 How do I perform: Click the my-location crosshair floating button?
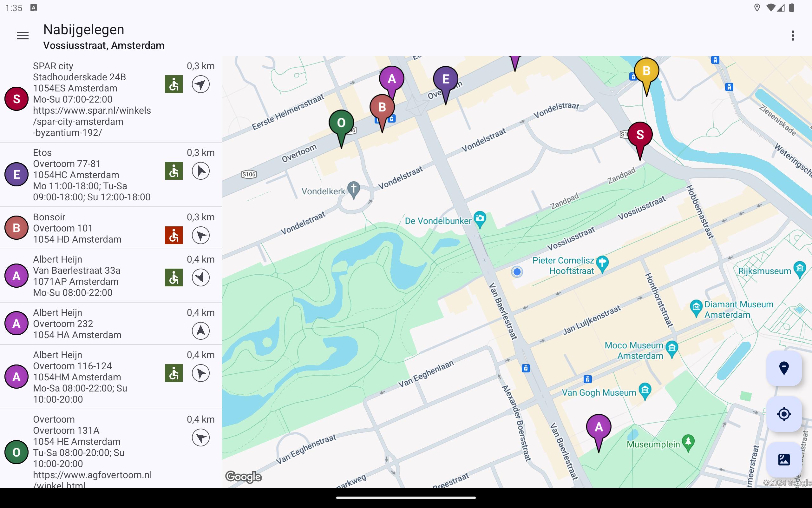tap(784, 414)
